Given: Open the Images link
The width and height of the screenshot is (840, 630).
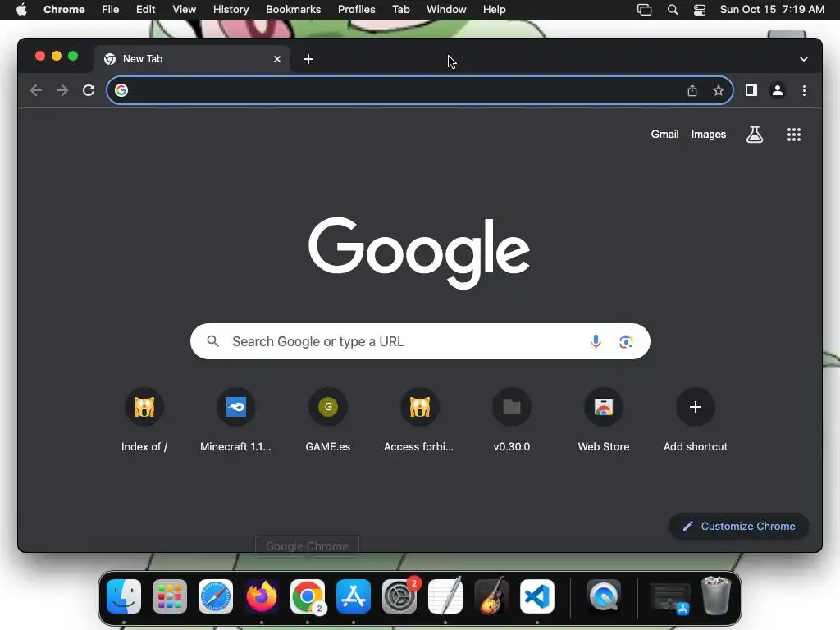Looking at the screenshot, I should [708, 134].
